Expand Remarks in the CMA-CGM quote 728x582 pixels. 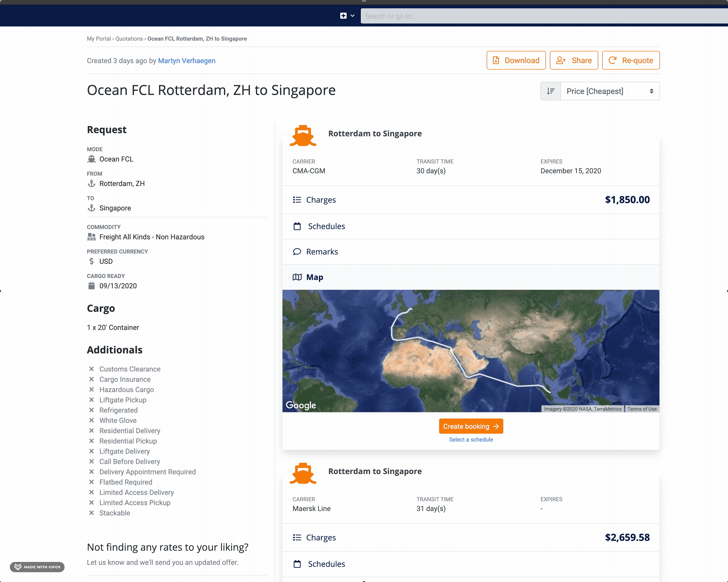pos(471,252)
